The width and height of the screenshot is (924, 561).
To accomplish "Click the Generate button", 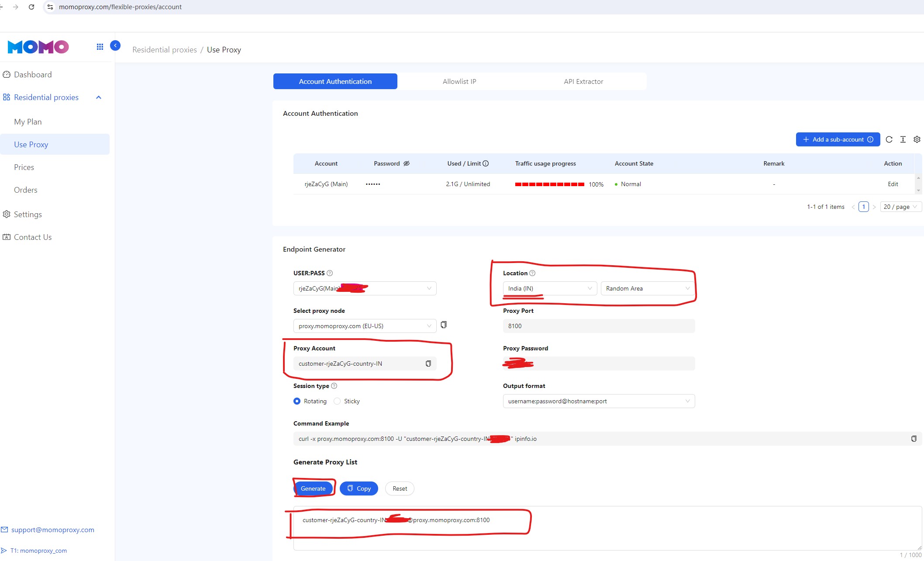I will click(313, 488).
